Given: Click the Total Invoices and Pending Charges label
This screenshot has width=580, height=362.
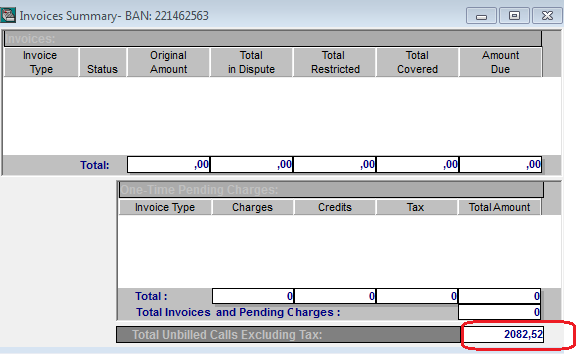Looking at the screenshot, I should coord(238,312).
